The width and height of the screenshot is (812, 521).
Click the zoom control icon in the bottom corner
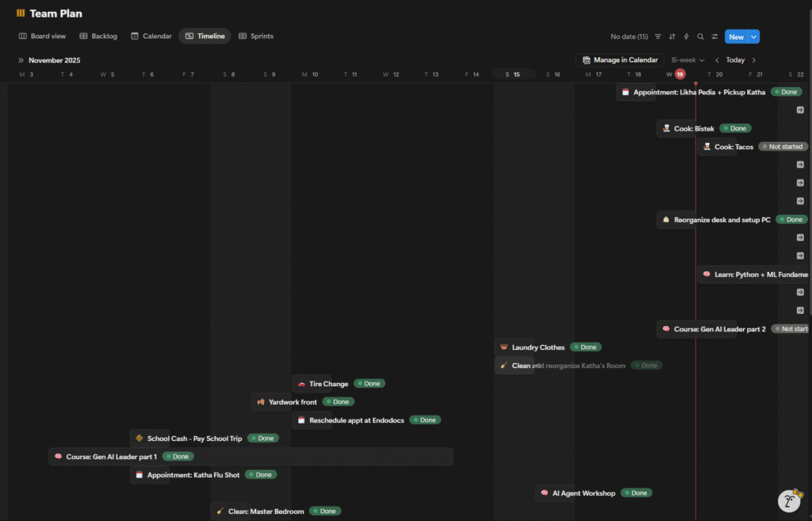click(x=788, y=500)
